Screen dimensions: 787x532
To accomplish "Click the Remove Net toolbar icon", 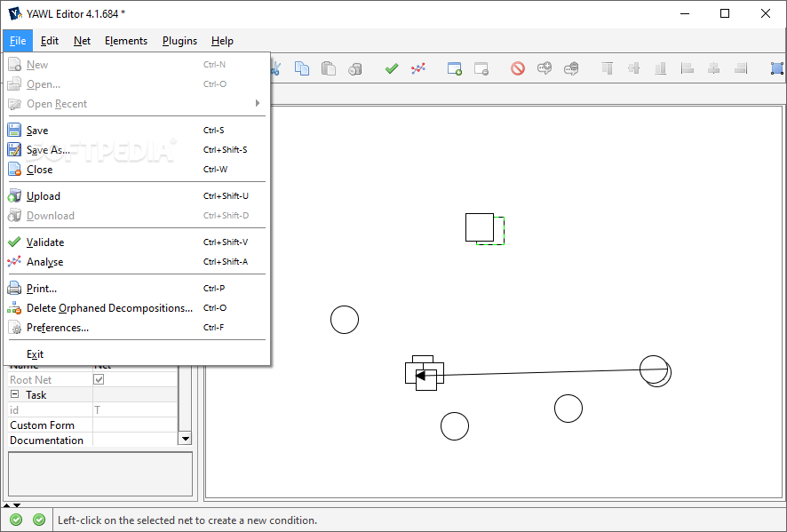I will click(481, 68).
